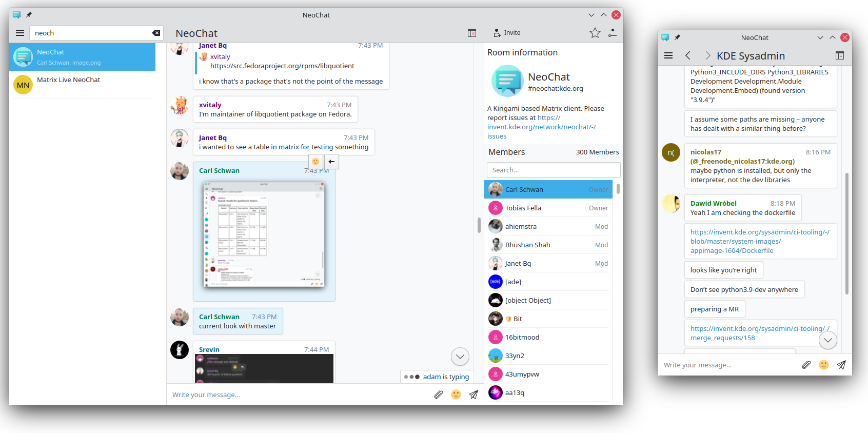
Task: Mark room as favourite with star icon
Action: 595,33
